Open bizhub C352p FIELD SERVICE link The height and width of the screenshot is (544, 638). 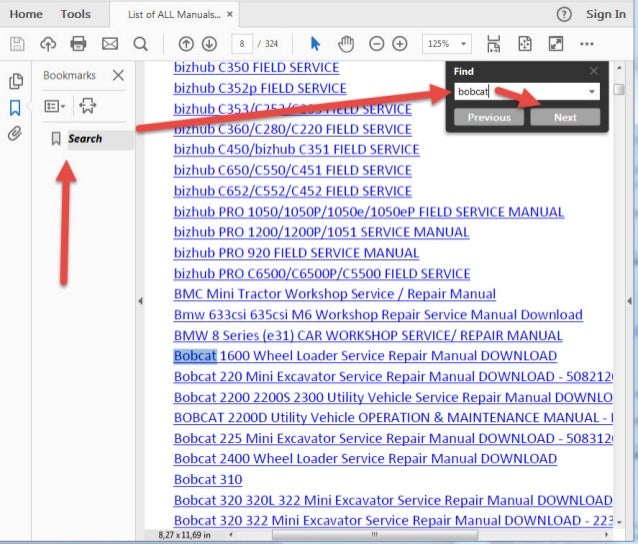(x=260, y=88)
